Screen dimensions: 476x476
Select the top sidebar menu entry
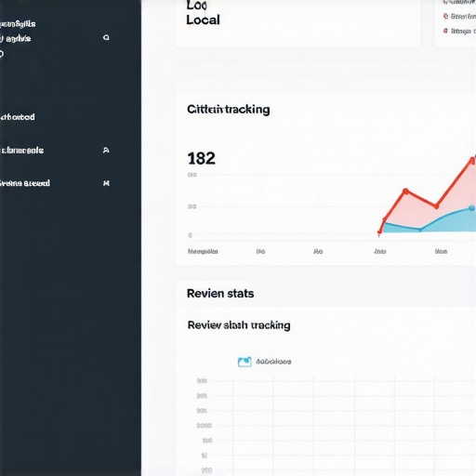(x=18, y=24)
